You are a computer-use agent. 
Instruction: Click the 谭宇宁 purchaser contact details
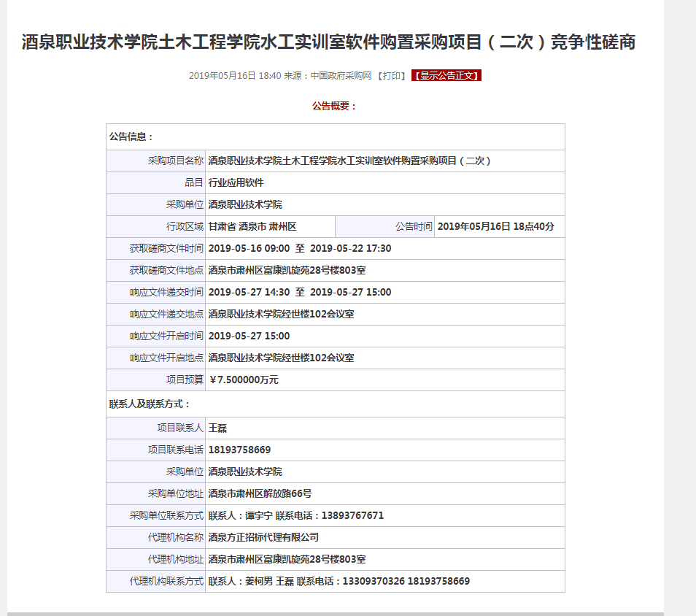(x=295, y=516)
